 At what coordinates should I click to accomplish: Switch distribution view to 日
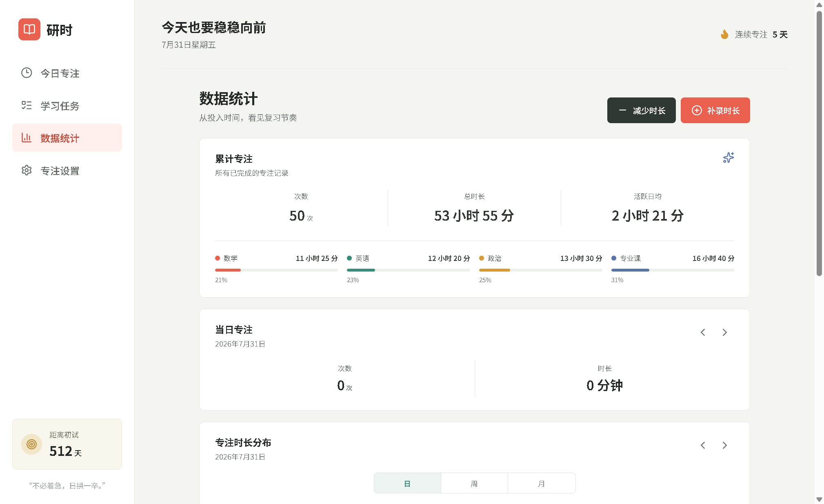[x=407, y=483]
